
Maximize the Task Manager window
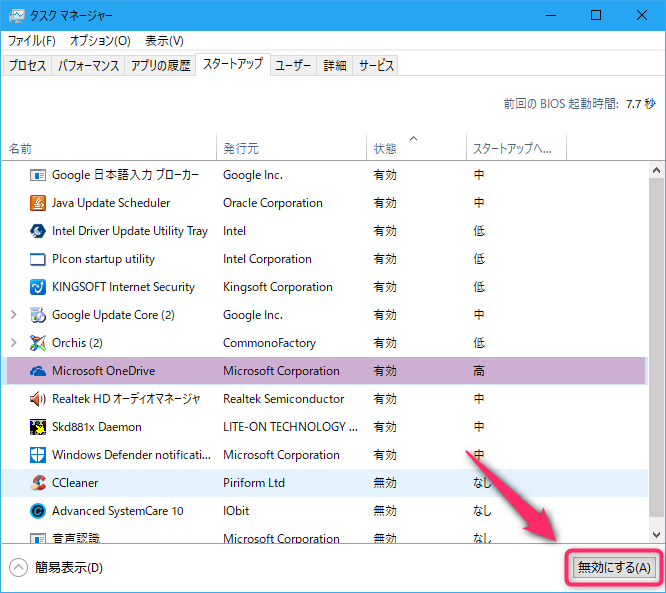(x=596, y=16)
